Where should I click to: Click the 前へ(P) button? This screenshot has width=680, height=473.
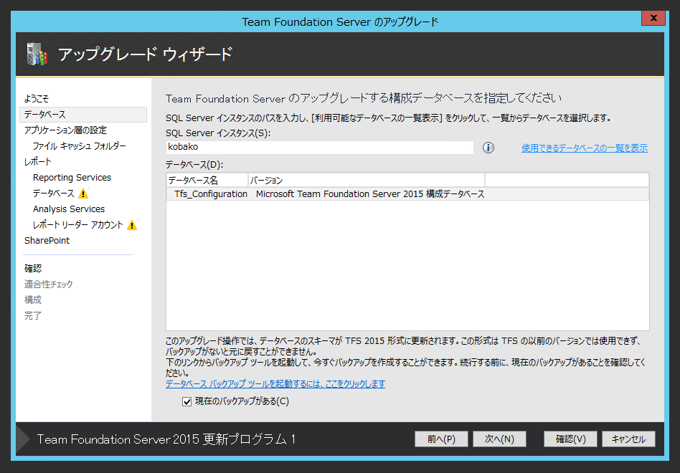coord(441,439)
